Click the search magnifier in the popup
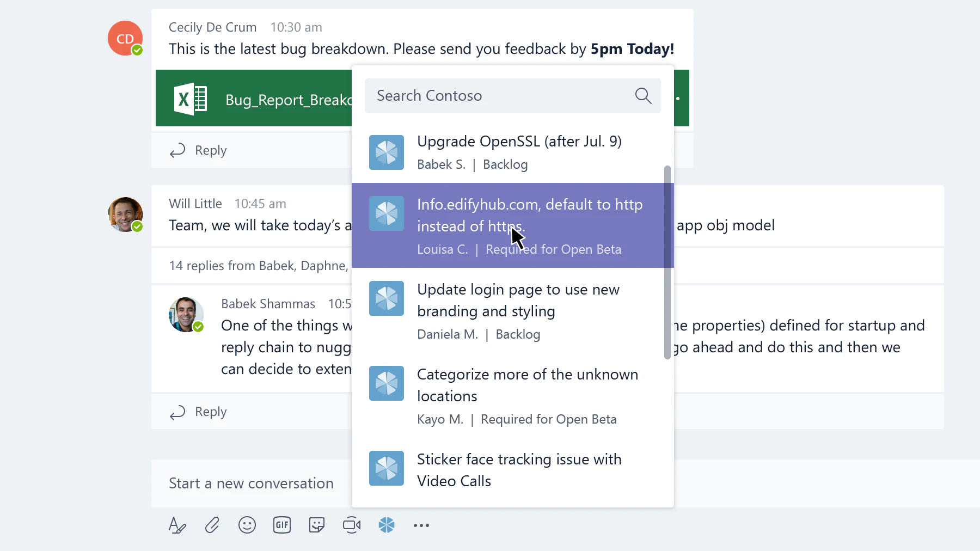The height and width of the screenshot is (551, 980). 643,95
